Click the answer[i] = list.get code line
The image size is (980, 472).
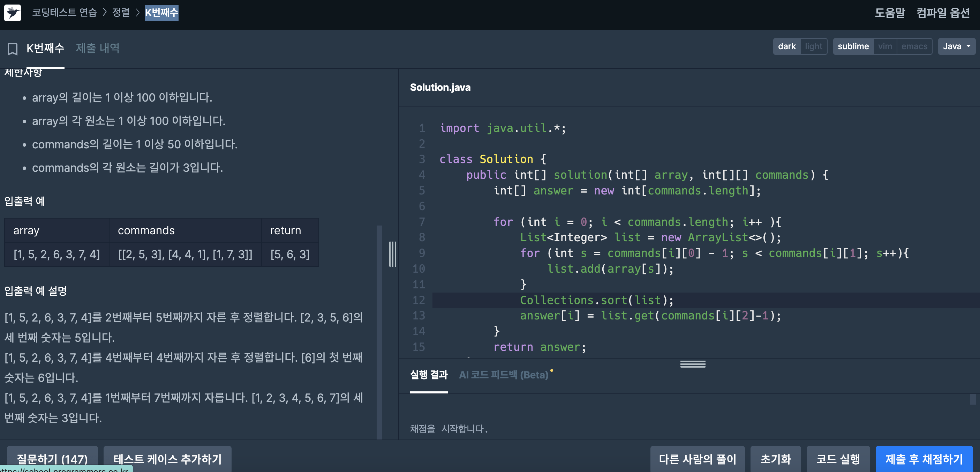tap(650, 316)
